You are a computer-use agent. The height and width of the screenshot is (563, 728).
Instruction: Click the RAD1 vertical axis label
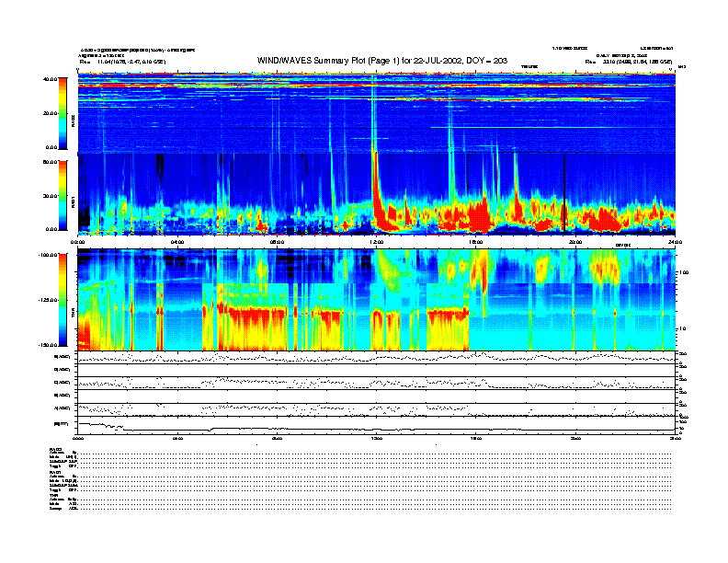pos(73,201)
